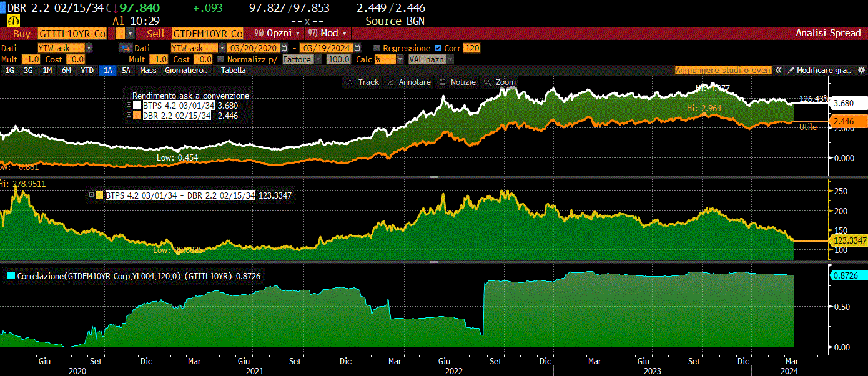Click white BTPS legend color swatch
The height and width of the screenshot is (376, 868).
pos(137,106)
